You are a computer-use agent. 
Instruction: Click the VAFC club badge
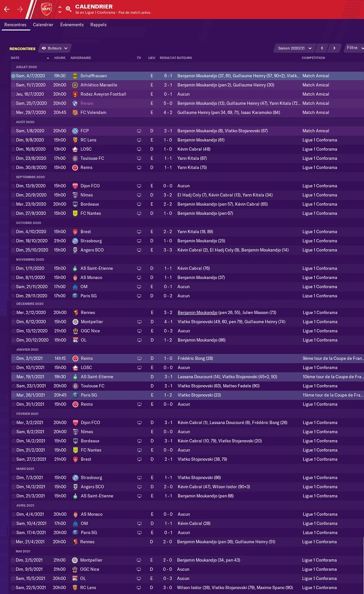tap(46, 9)
